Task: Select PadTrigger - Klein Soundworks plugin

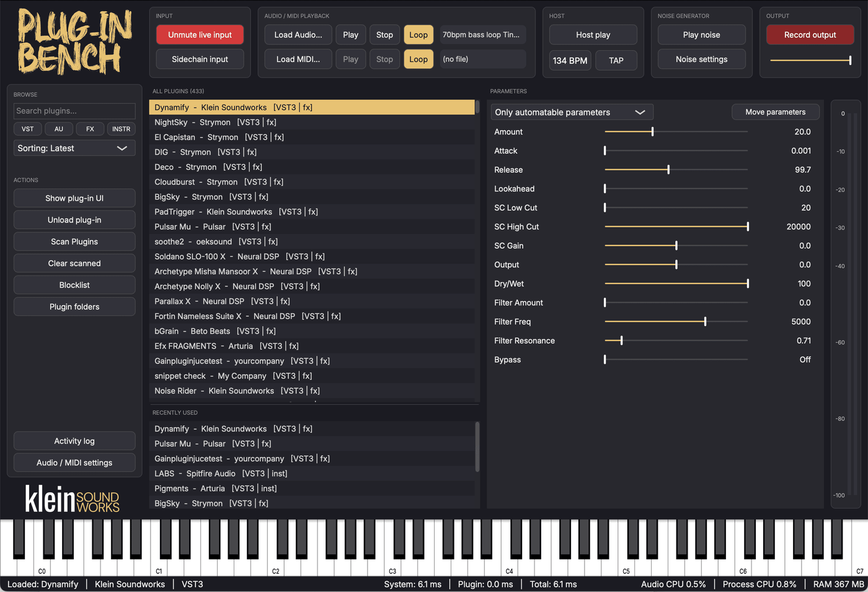Action: pos(312,211)
